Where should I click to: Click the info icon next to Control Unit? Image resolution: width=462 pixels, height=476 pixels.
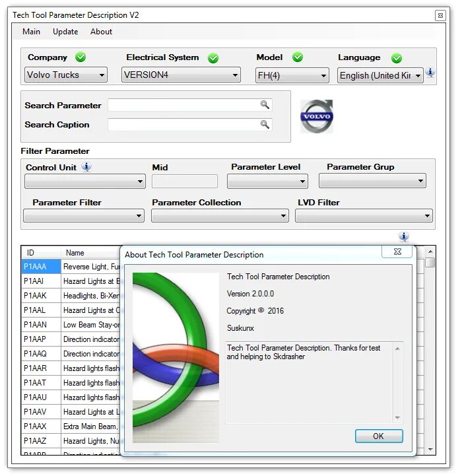pos(86,166)
